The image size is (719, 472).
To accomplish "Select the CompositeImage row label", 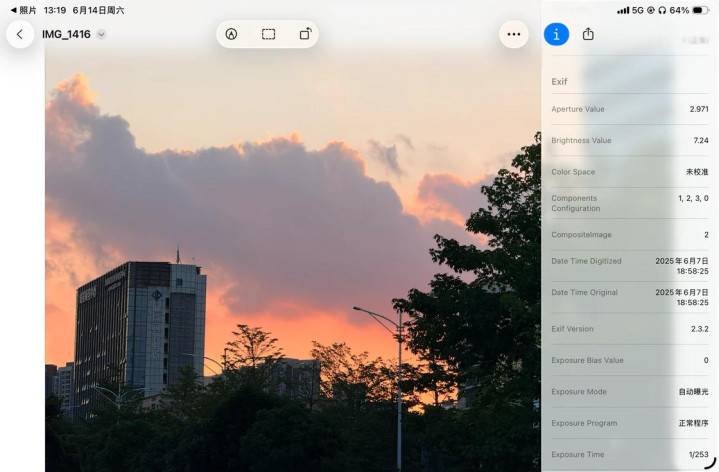I will (581, 235).
